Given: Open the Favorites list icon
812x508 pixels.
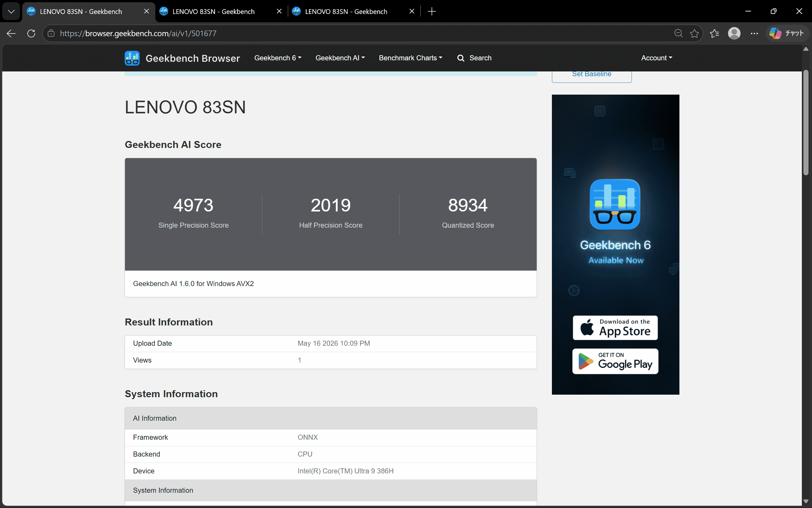Looking at the screenshot, I should tap(714, 33).
